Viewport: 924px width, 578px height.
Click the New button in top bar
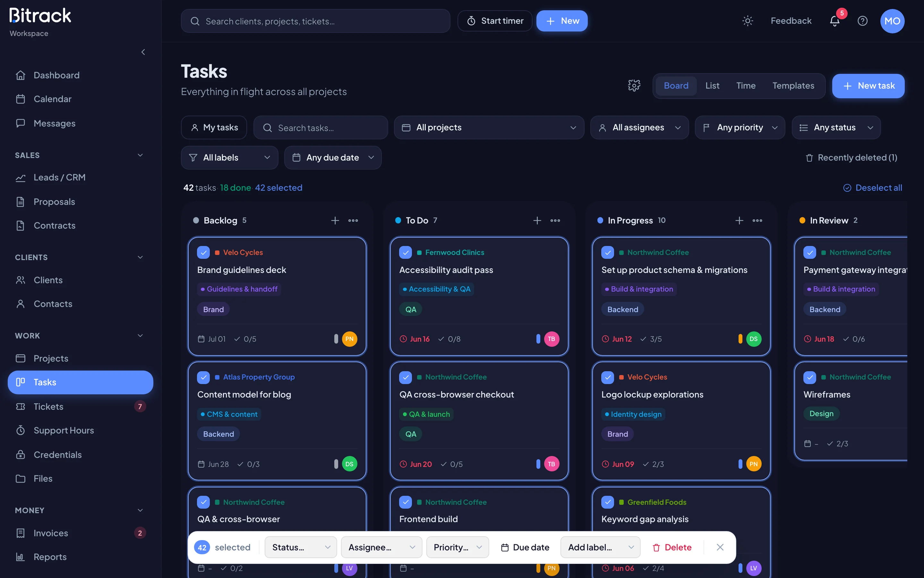point(562,21)
